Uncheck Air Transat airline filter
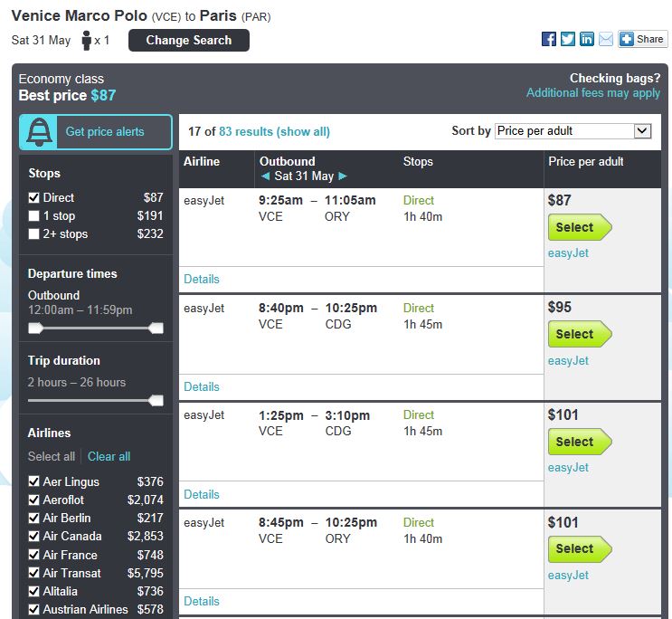Image resolution: width=672 pixels, height=619 pixels. 33,573
